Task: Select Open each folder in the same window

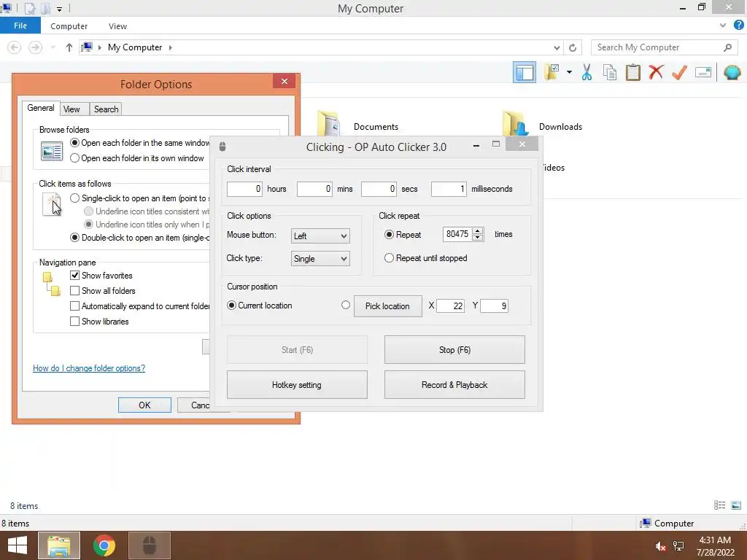Action: pyautogui.click(x=75, y=143)
